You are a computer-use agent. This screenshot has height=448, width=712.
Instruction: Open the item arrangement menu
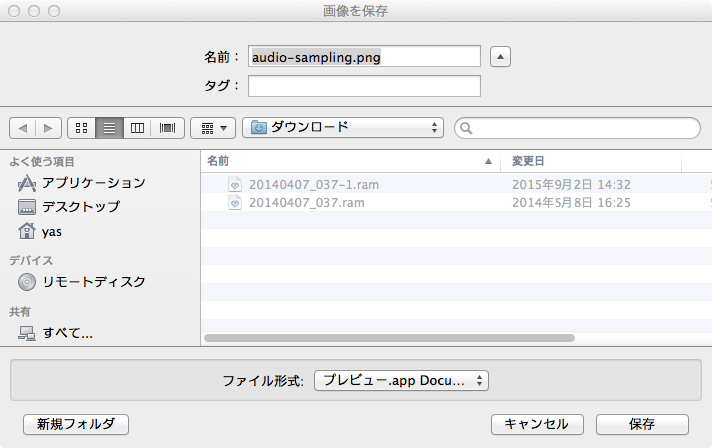pos(213,128)
